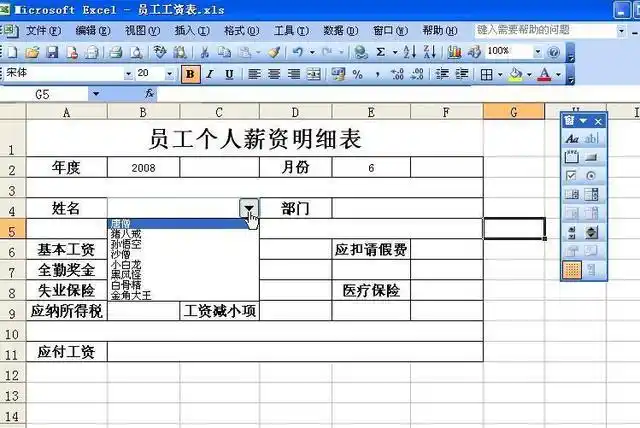Click the Fill Color bucket swatch
Screen dimensions: 640x428
[x=516, y=75]
